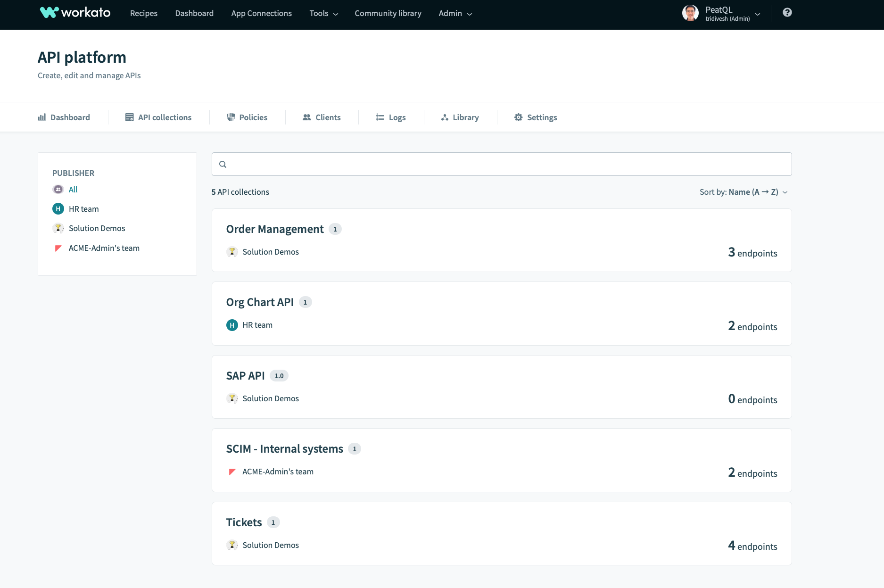Click trophy icon on SAP API card

232,398
